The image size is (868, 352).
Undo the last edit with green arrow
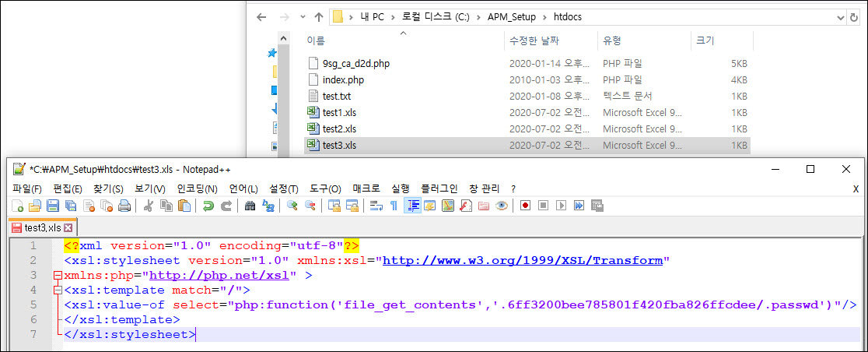coord(208,206)
